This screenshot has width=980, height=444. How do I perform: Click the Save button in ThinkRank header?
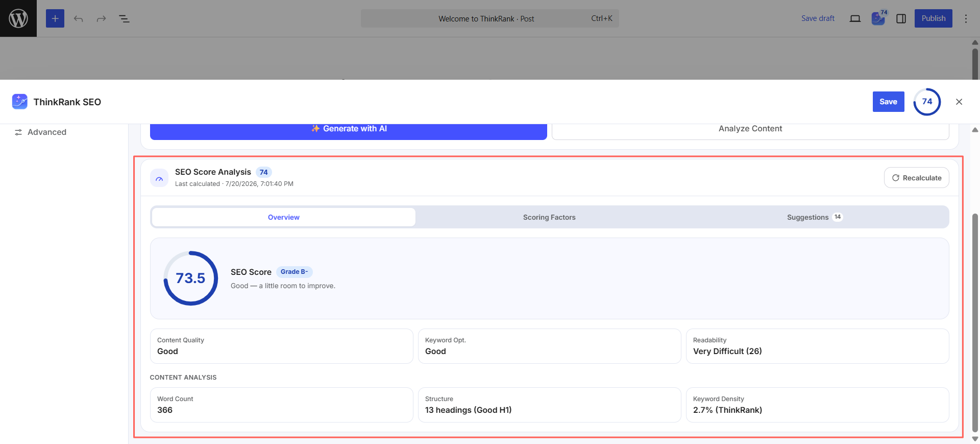888,102
